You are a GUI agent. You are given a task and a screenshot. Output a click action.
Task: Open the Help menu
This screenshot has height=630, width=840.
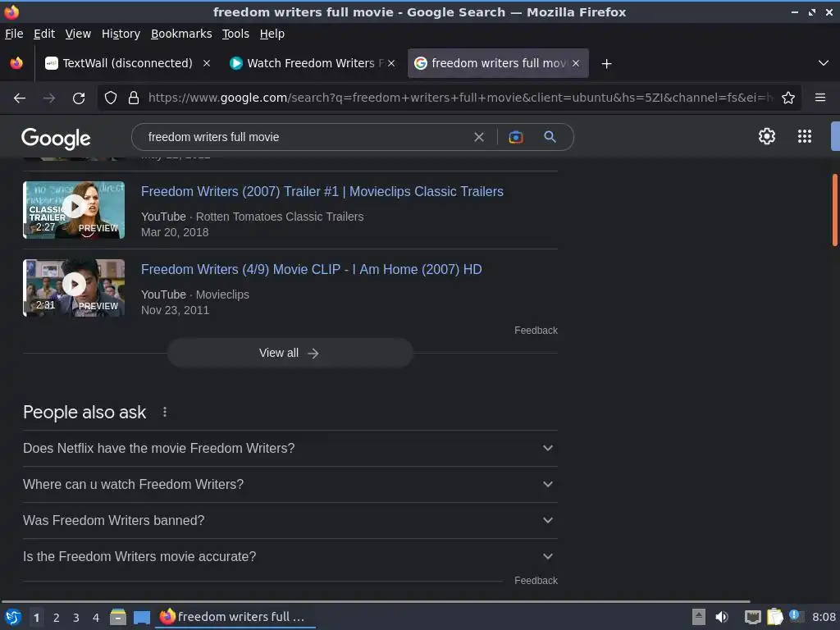click(272, 34)
